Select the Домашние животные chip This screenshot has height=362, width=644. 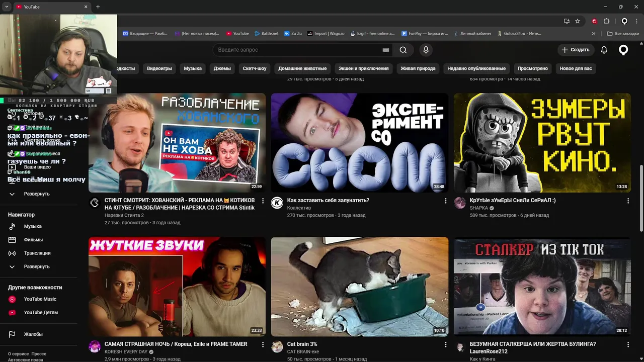pos(302,68)
